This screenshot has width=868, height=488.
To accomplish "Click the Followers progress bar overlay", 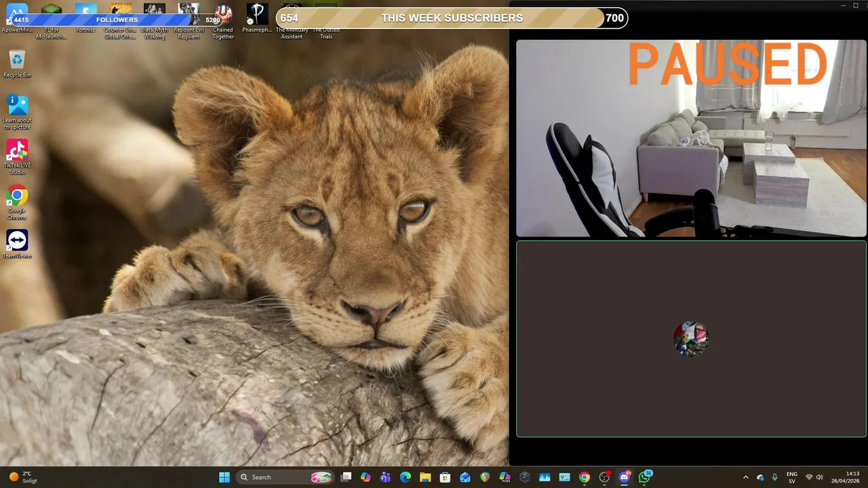I will 117,20.
